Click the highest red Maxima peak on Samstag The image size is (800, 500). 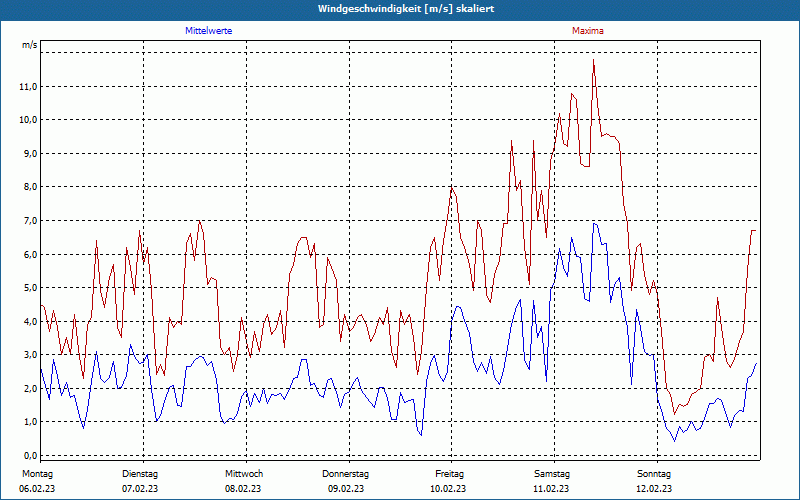point(593,60)
